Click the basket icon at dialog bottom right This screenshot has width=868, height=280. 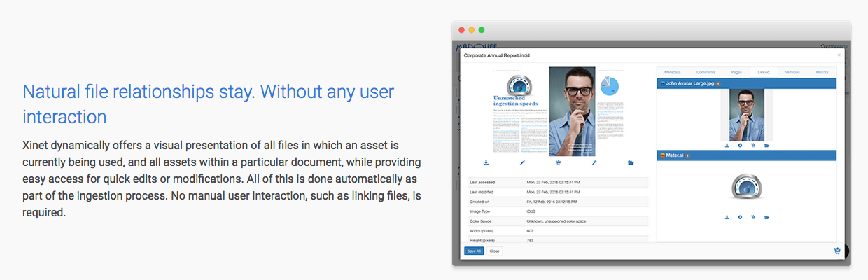836,251
